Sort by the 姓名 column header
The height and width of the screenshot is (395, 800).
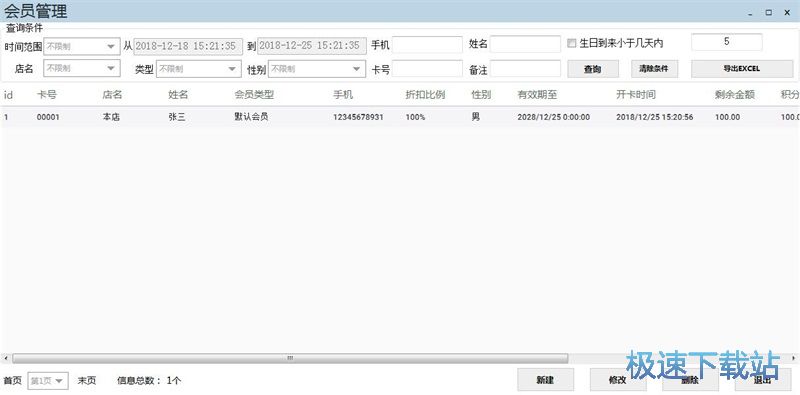(x=178, y=95)
